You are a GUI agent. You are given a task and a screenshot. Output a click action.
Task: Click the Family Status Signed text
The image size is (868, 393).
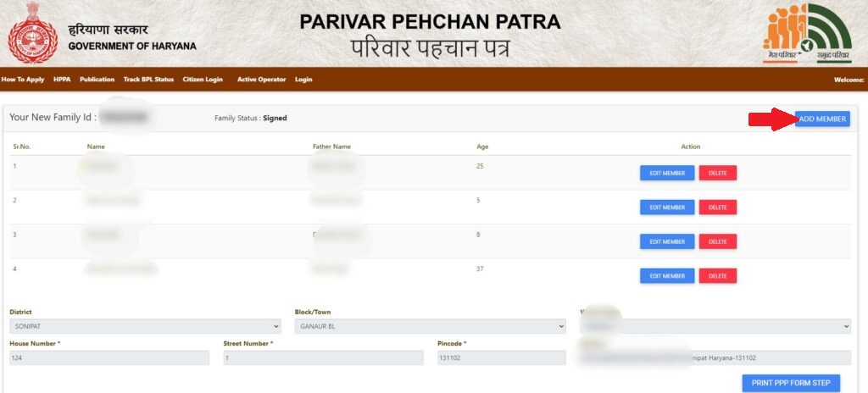point(251,118)
